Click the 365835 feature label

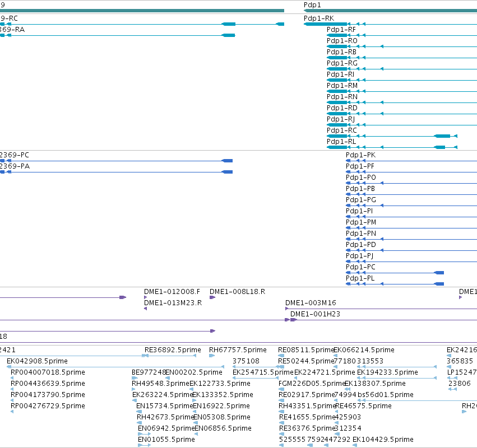[x=460, y=361]
